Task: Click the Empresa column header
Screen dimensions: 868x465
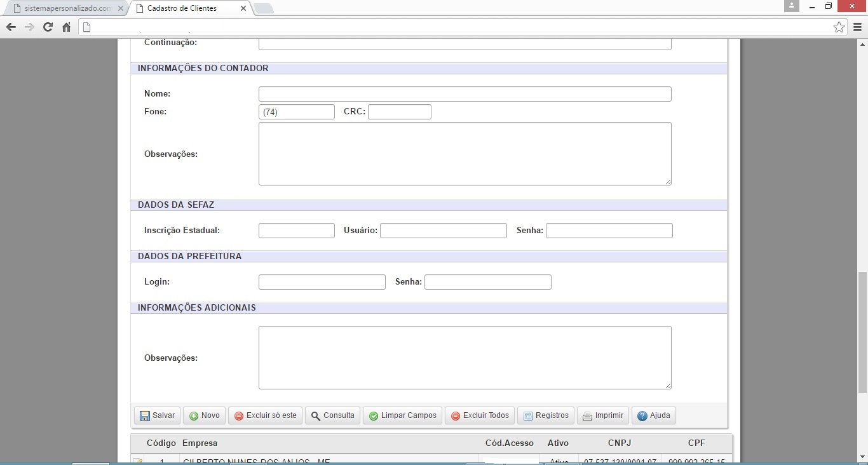Action: [x=200, y=443]
